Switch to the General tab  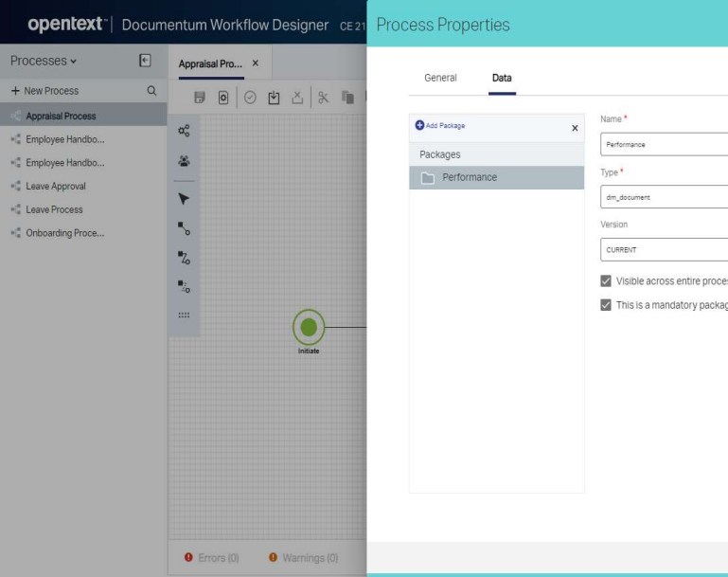coord(440,78)
